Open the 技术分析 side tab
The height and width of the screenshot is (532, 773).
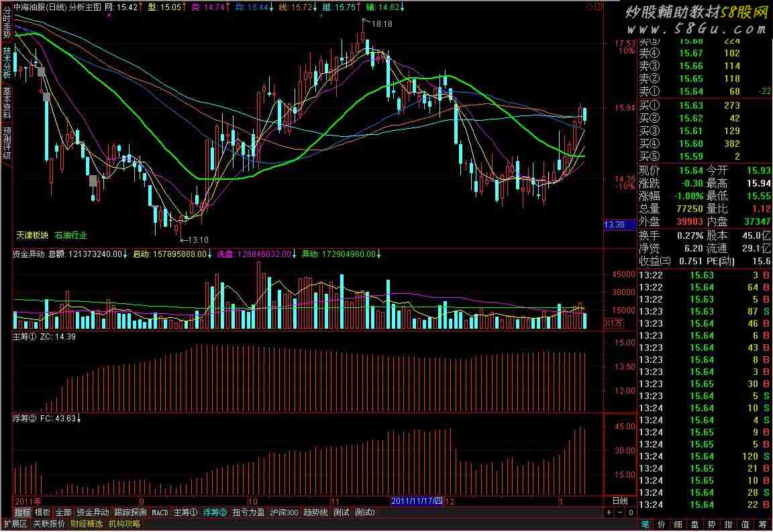(x=7, y=62)
